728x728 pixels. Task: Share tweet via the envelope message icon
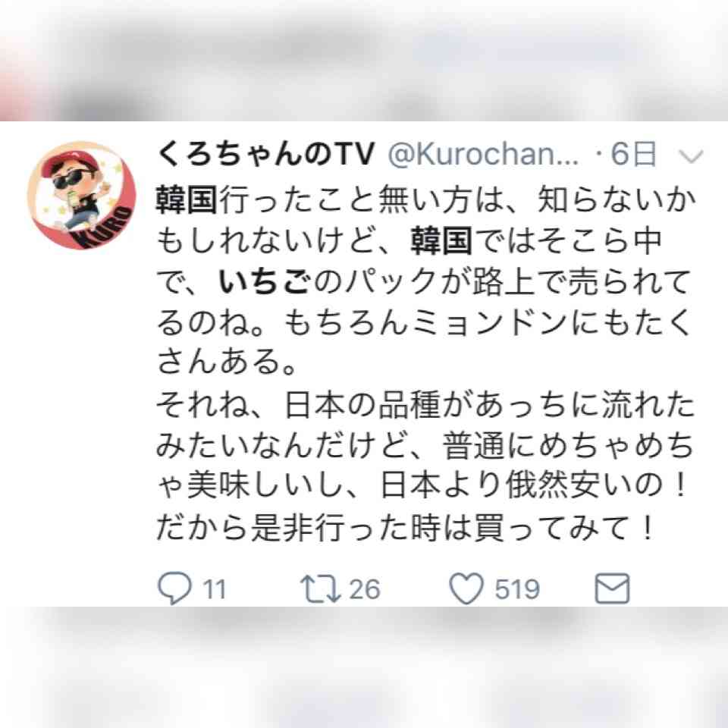[x=613, y=588]
